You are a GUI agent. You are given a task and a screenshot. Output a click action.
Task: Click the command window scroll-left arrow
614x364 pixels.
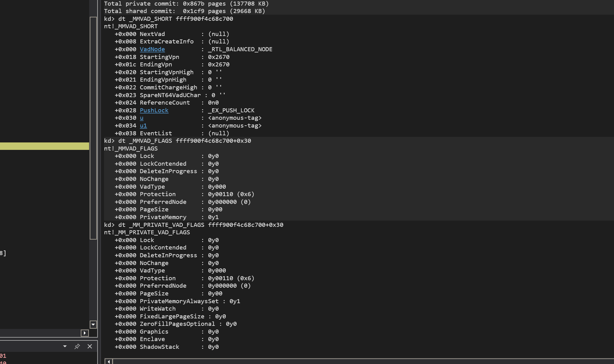109,362
